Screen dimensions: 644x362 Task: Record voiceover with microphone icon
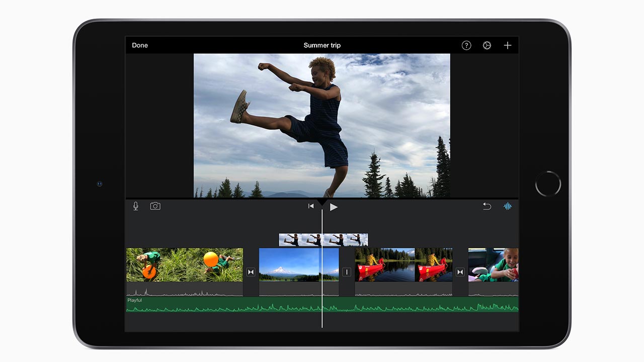[136, 206]
